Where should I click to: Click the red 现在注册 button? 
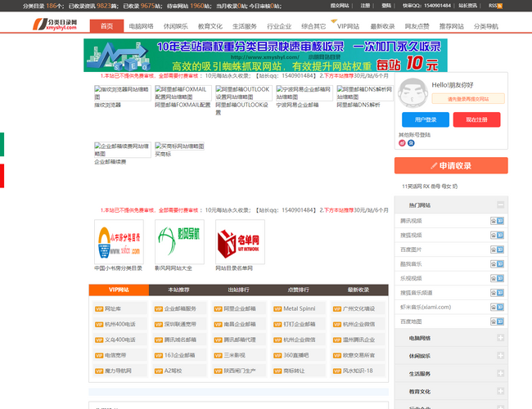click(x=476, y=119)
